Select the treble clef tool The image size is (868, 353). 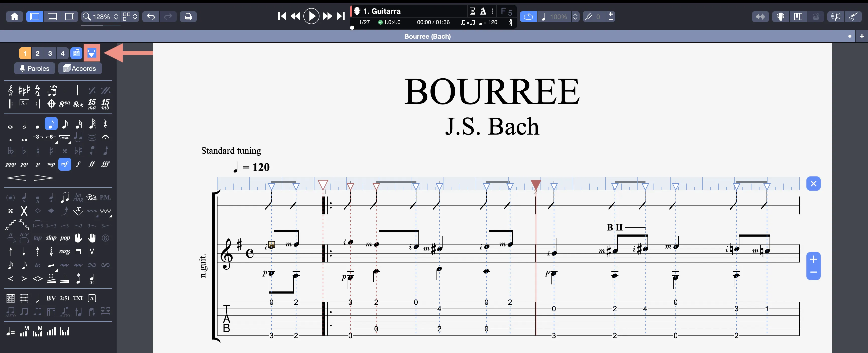click(x=11, y=90)
